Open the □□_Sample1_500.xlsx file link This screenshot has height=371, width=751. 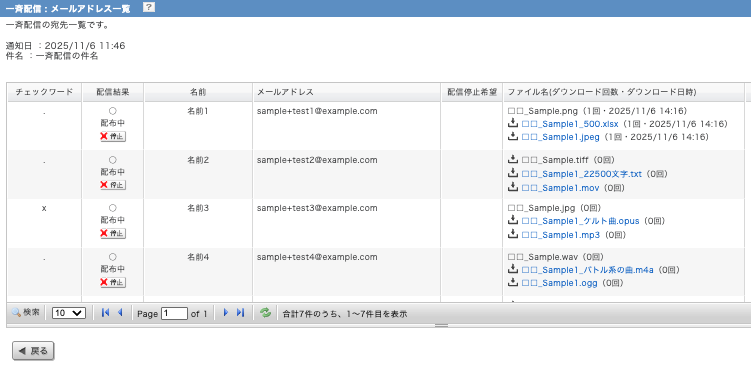pyautogui.click(x=570, y=124)
